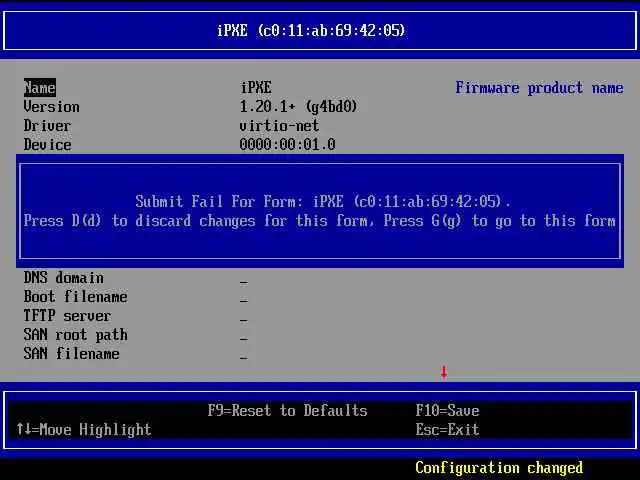This screenshot has width=640, height=480.
Task: Select the highlighted Name field label
Action: (40, 88)
